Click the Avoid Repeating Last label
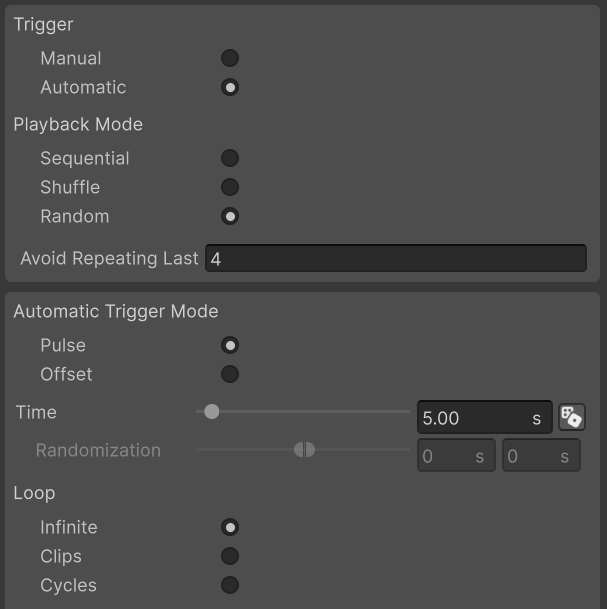Viewport: 607px width, 609px height. (109, 258)
